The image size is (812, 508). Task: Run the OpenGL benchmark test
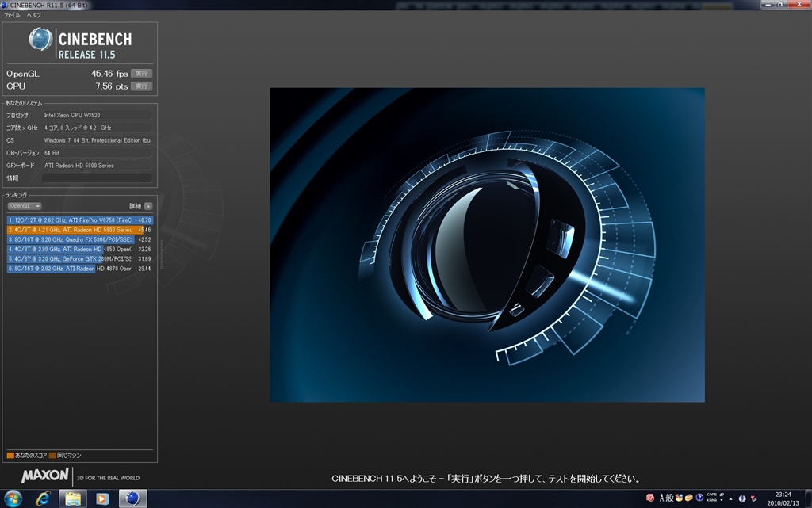141,74
